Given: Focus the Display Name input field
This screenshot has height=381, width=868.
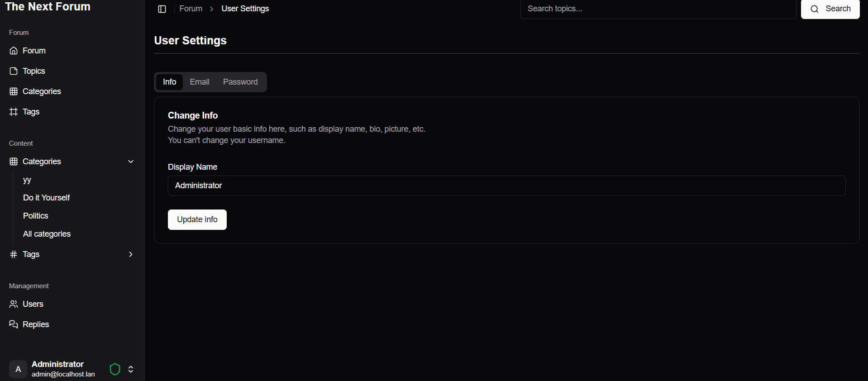Looking at the screenshot, I should point(507,186).
